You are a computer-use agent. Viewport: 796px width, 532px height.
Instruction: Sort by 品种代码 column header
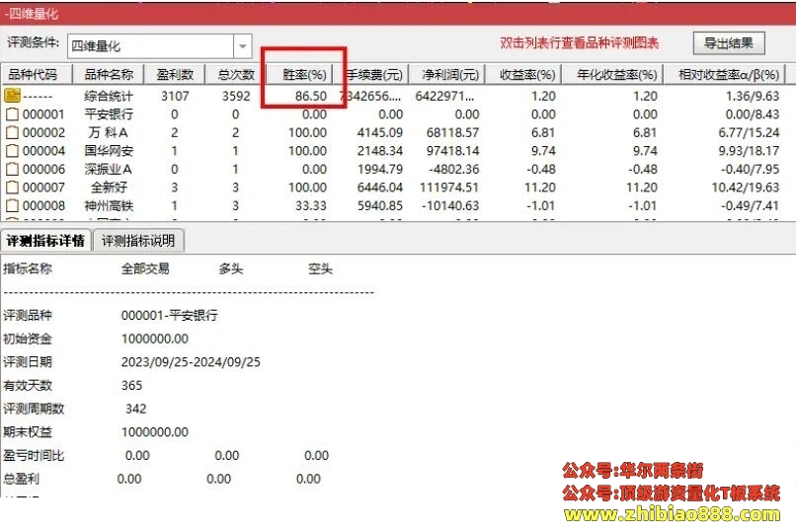pyautogui.click(x=37, y=75)
